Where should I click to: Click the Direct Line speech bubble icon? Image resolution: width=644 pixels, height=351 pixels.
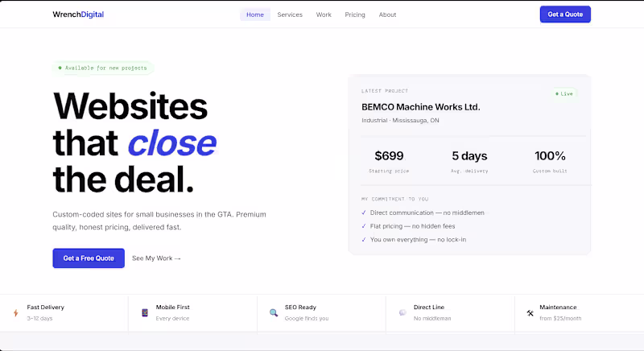pos(402,313)
